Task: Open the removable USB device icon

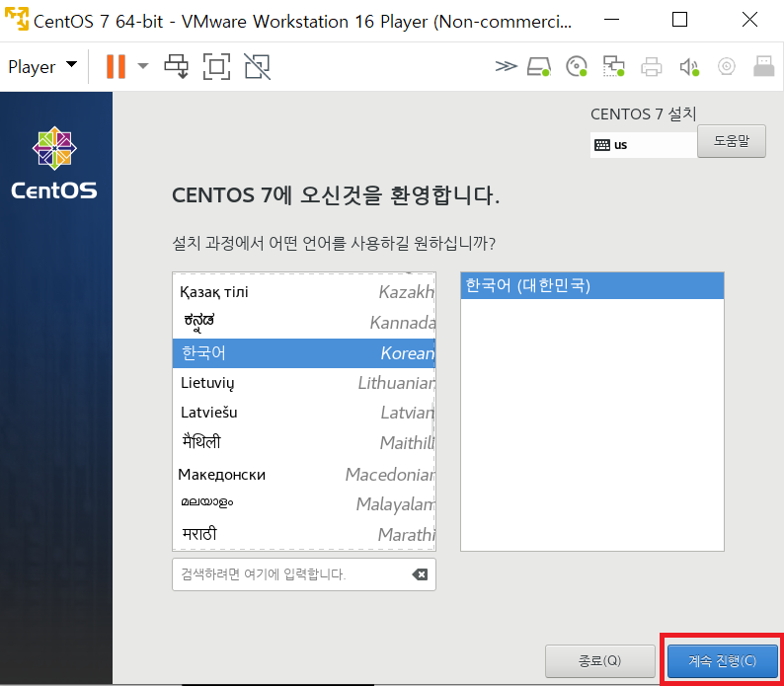Action: pos(763,66)
